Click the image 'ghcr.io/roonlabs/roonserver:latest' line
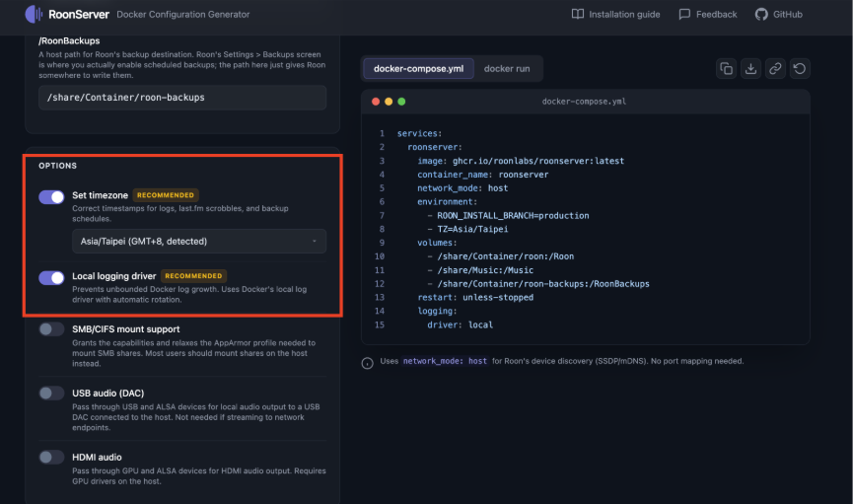 coord(521,161)
